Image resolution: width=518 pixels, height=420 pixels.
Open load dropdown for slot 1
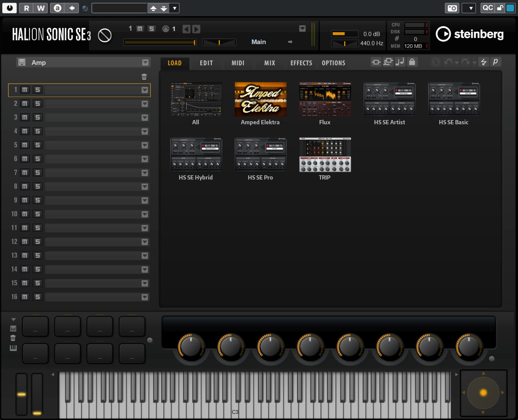click(x=145, y=90)
